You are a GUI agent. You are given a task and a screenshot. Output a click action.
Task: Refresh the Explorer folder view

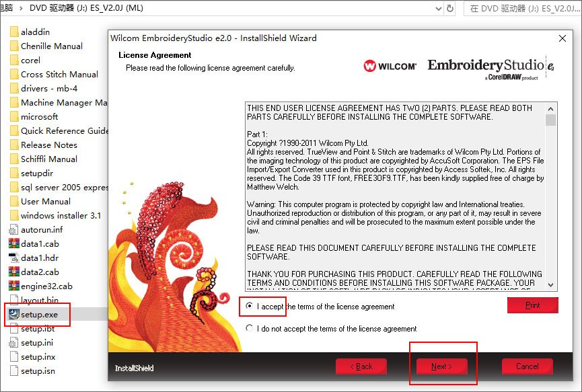tap(450, 8)
